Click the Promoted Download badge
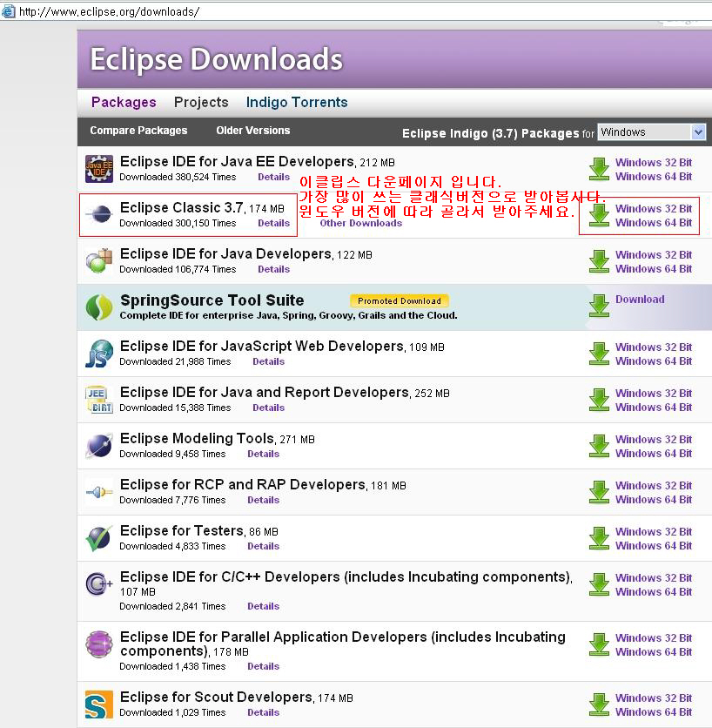The height and width of the screenshot is (728, 712). tap(400, 300)
